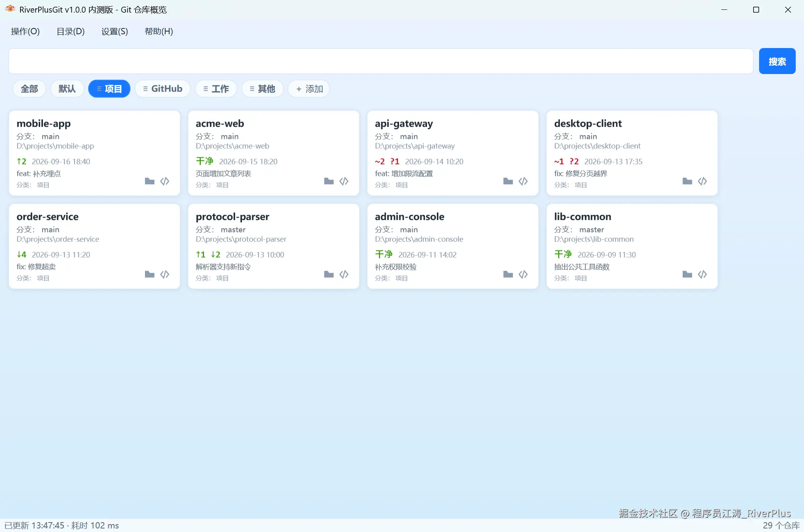Screen dimensions: 804x532
Task: Switch to the GitHub category filter
Action: [163, 89]
